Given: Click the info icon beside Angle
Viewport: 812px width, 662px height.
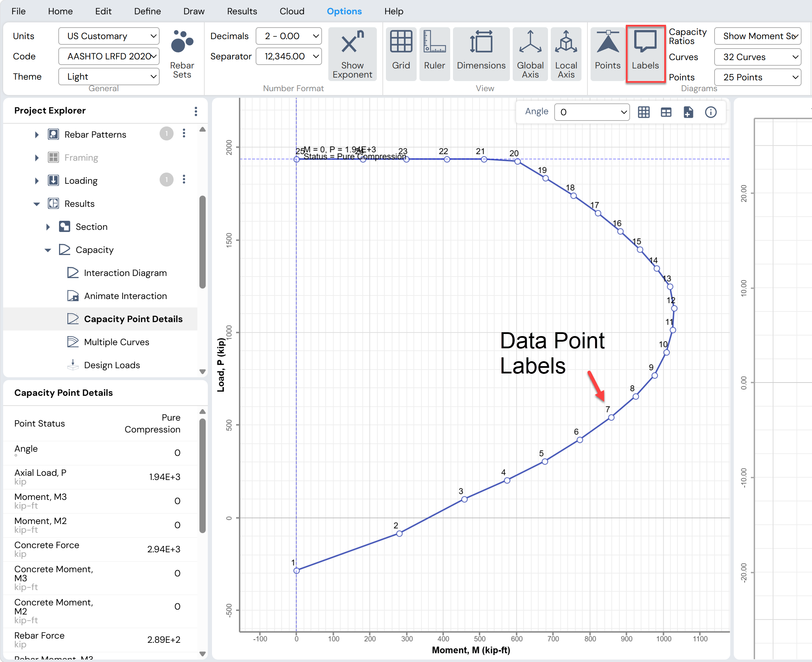Looking at the screenshot, I should (710, 112).
